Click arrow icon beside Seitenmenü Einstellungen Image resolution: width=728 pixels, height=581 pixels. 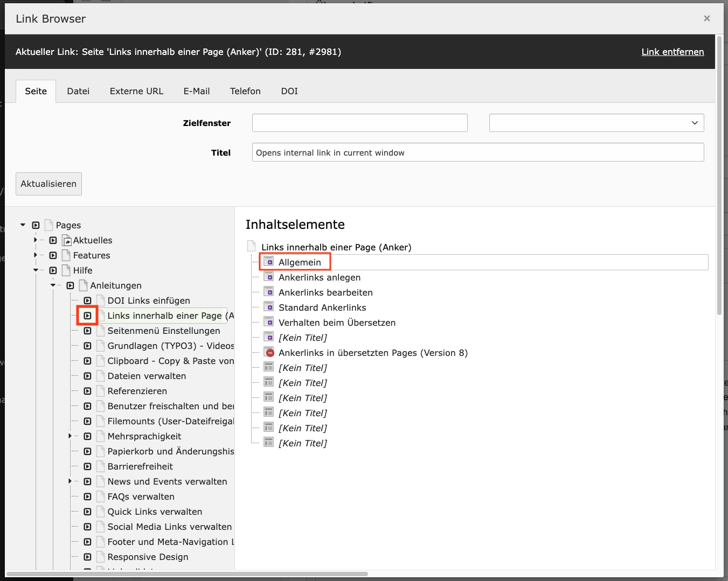point(87,331)
